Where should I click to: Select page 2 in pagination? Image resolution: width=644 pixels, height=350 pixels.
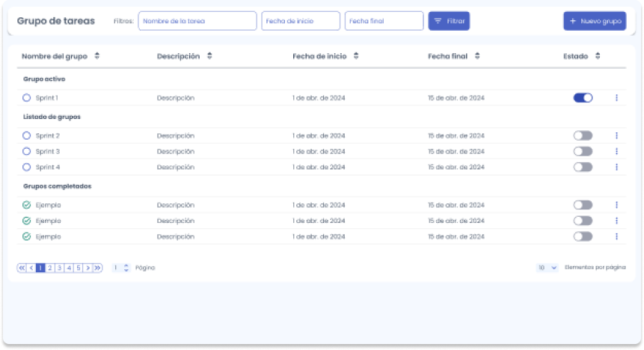tap(49, 268)
